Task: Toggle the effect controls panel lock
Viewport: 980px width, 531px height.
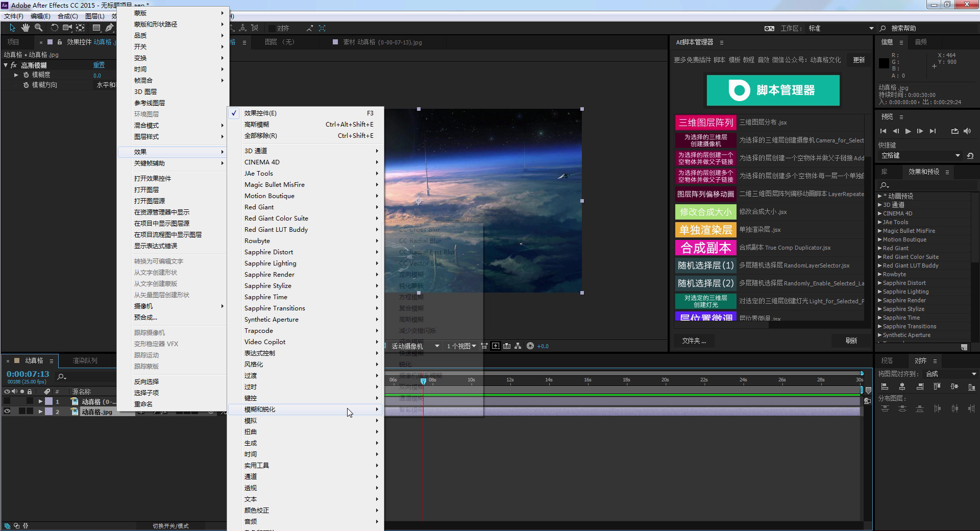Action: [x=60, y=42]
